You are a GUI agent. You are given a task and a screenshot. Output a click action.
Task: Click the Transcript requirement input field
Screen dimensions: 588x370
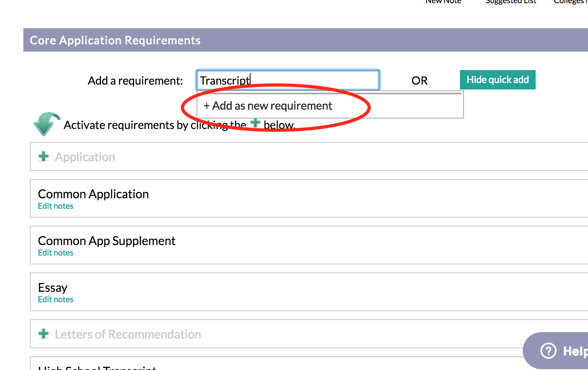tap(288, 80)
